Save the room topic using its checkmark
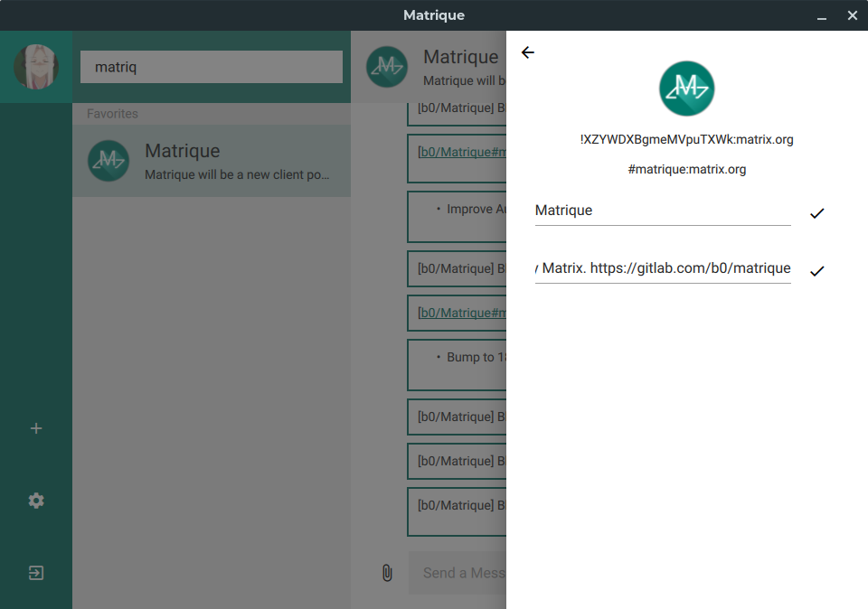868x609 pixels. tap(816, 271)
